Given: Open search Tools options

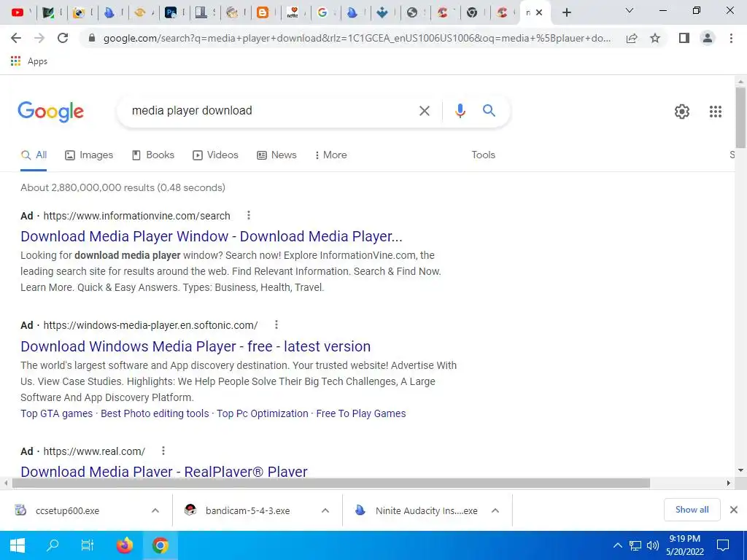Looking at the screenshot, I should coord(483,155).
